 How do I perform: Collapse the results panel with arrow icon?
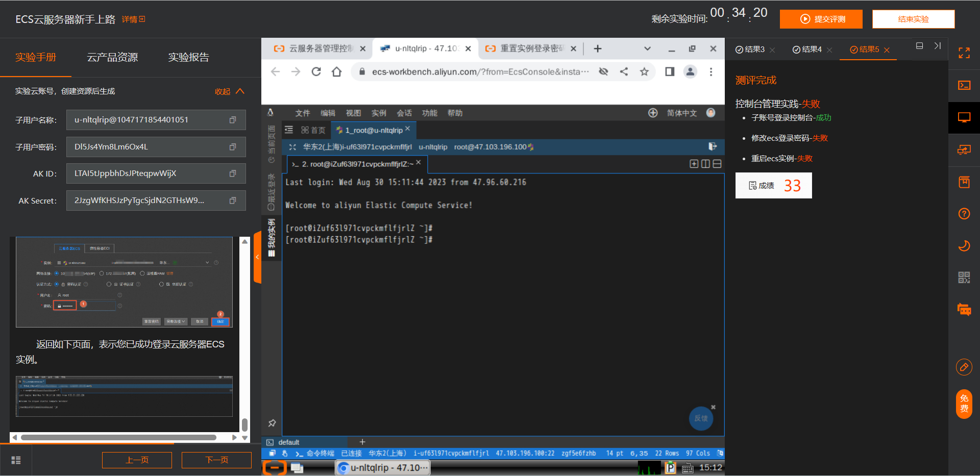point(938,45)
